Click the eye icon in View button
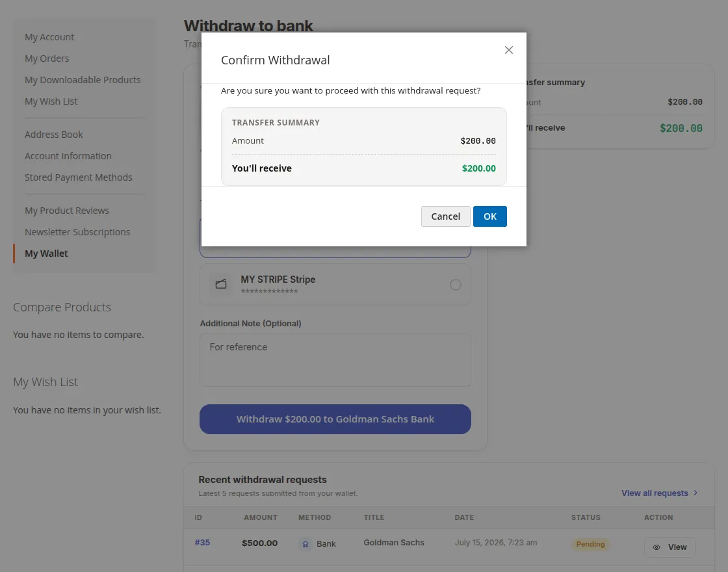Image resolution: width=728 pixels, height=572 pixels. coord(656,547)
